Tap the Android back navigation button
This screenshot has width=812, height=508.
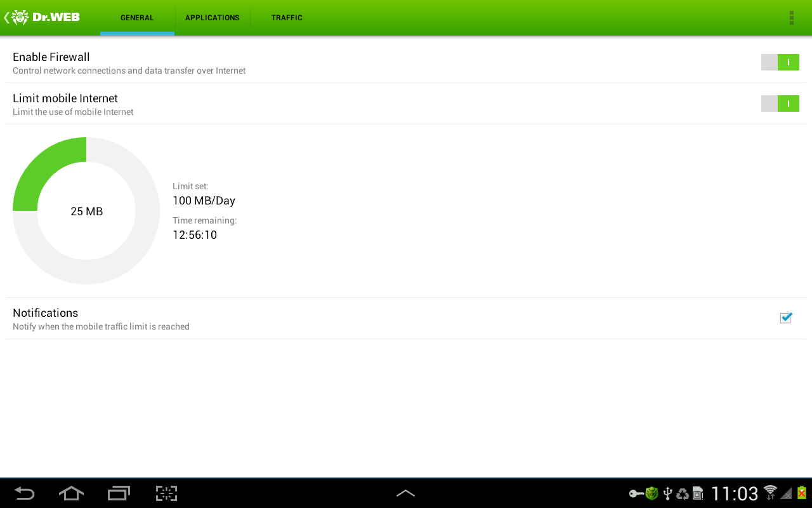25,493
